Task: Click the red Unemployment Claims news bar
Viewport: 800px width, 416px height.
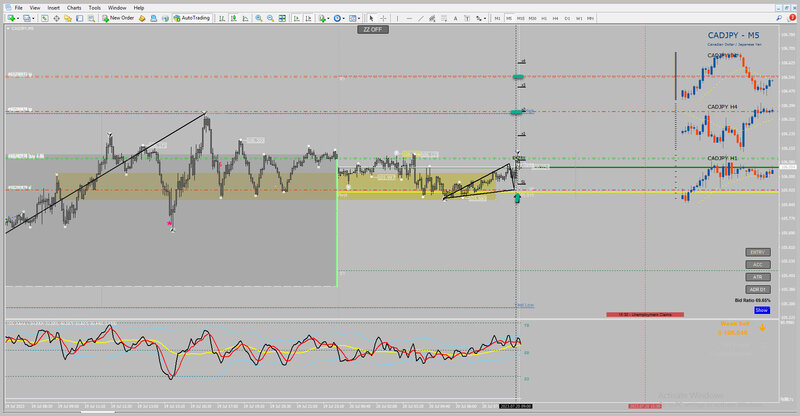Action: tap(644, 314)
